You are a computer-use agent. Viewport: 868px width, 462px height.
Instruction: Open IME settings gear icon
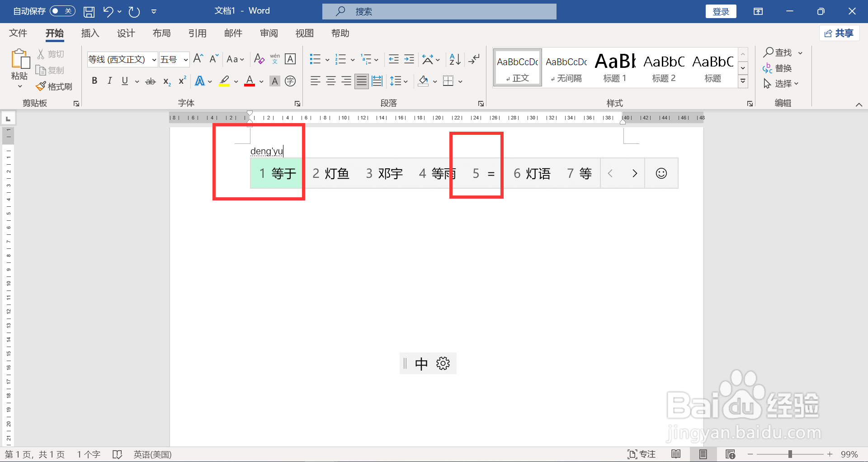[x=443, y=363]
